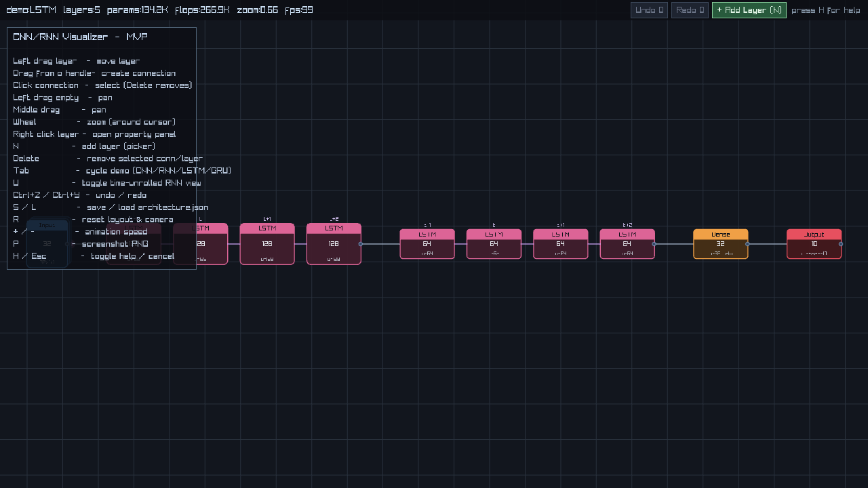The image size is (868, 488).
Task: Click the output handle of the 128-unit LSTM group
Action: pos(361,244)
